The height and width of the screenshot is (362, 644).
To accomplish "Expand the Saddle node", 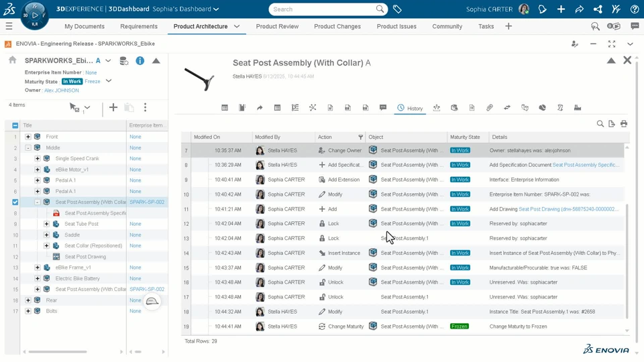I will (x=46, y=235).
